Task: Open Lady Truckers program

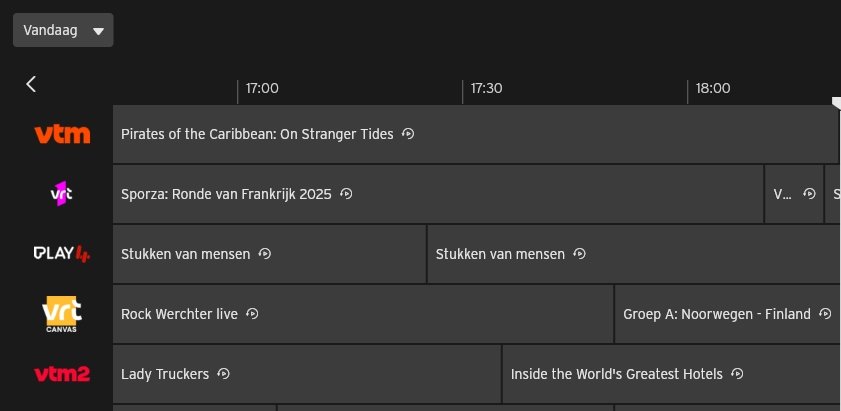Action: click(x=165, y=374)
